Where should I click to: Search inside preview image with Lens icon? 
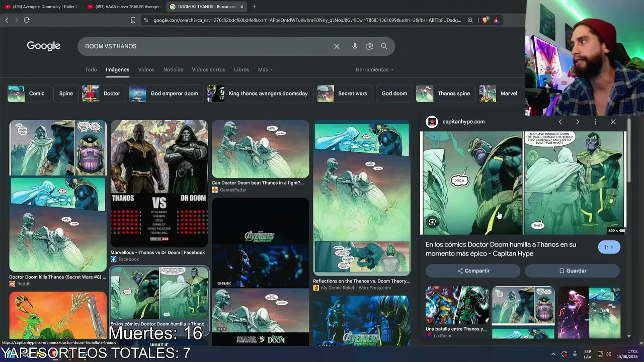pyautogui.click(x=432, y=222)
